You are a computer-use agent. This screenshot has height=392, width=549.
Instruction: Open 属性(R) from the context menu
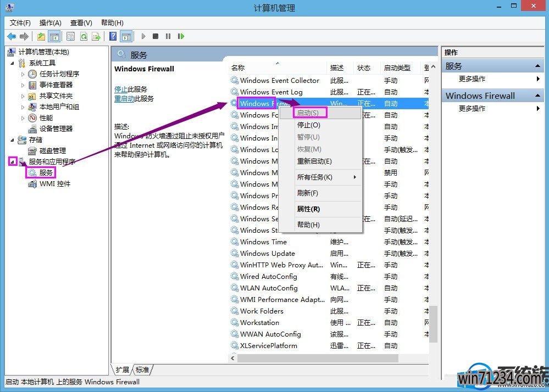click(x=321, y=209)
